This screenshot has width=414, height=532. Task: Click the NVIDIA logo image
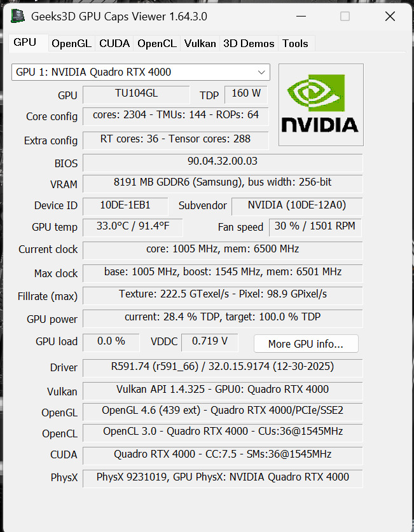point(321,105)
